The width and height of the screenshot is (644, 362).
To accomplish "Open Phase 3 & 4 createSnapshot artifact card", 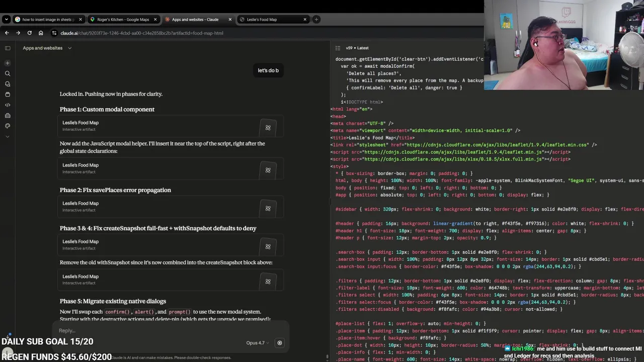I will click(171, 244).
